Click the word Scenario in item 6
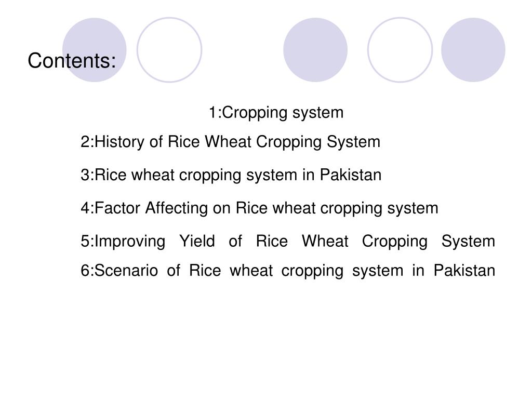 click(126, 271)
